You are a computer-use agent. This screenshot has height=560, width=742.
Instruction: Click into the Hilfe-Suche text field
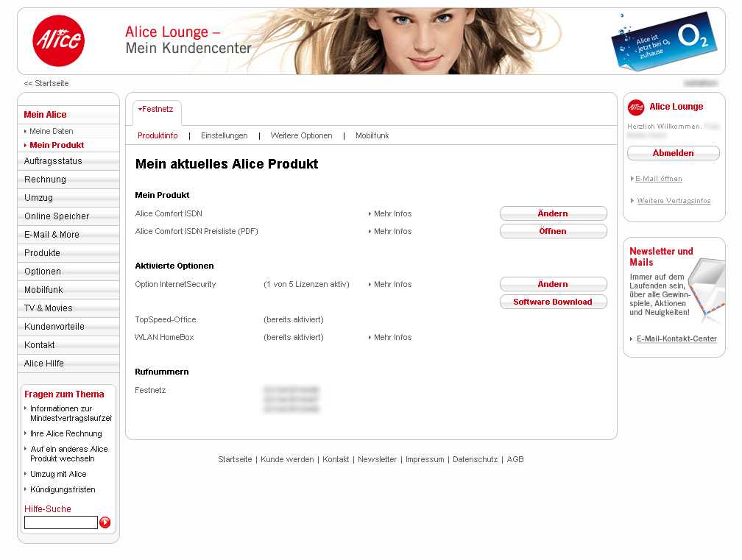coord(61,522)
